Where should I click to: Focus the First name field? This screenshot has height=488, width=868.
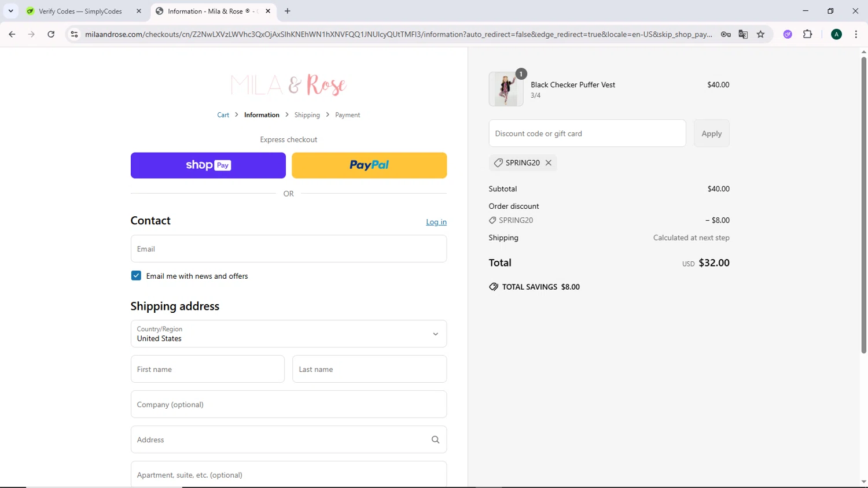coord(208,369)
